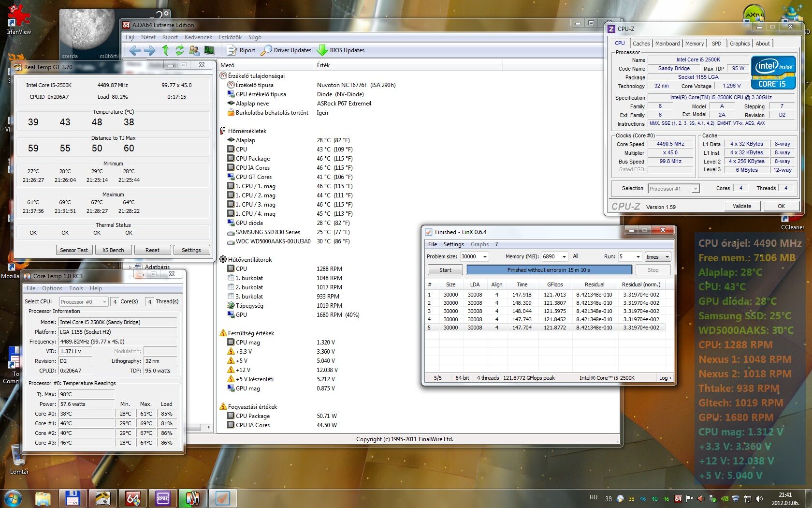Open the CPU-Z Processor #1 selection dropdown
The height and width of the screenshot is (508, 812).
pos(695,189)
